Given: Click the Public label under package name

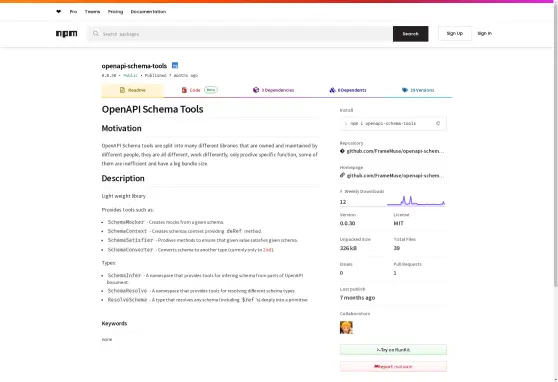Looking at the screenshot, I should (x=130, y=75).
